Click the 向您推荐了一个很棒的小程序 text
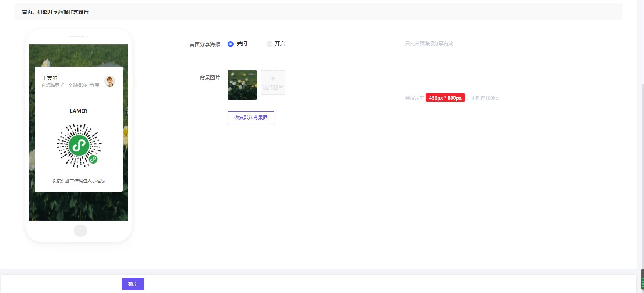Viewport: 644px width, 293px height. [70, 85]
